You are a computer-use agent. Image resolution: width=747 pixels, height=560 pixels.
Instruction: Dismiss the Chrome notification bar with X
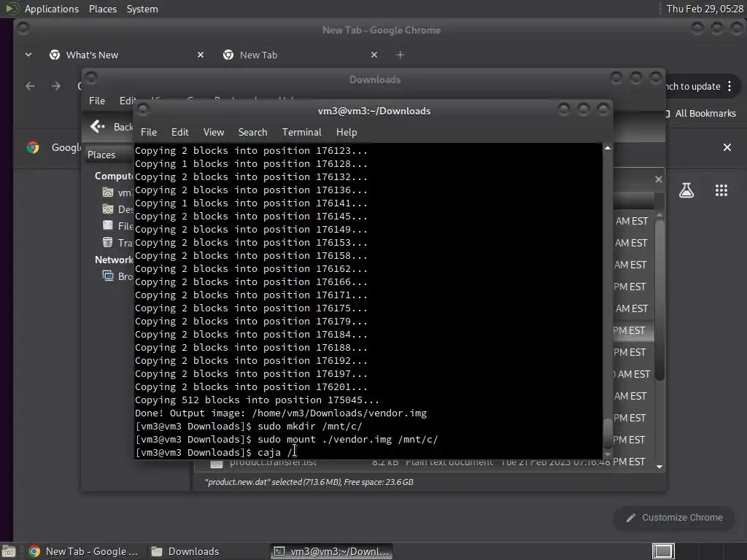727,147
